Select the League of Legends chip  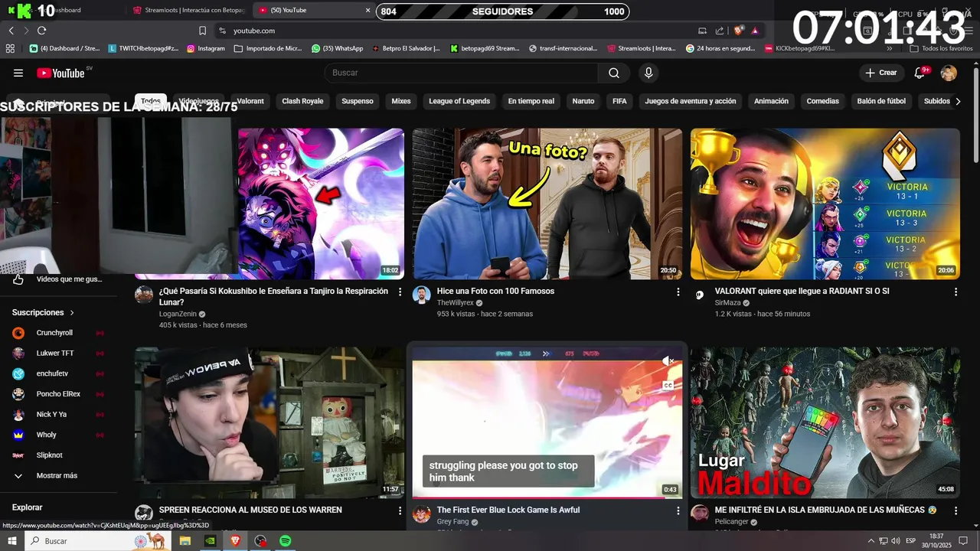(x=459, y=101)
